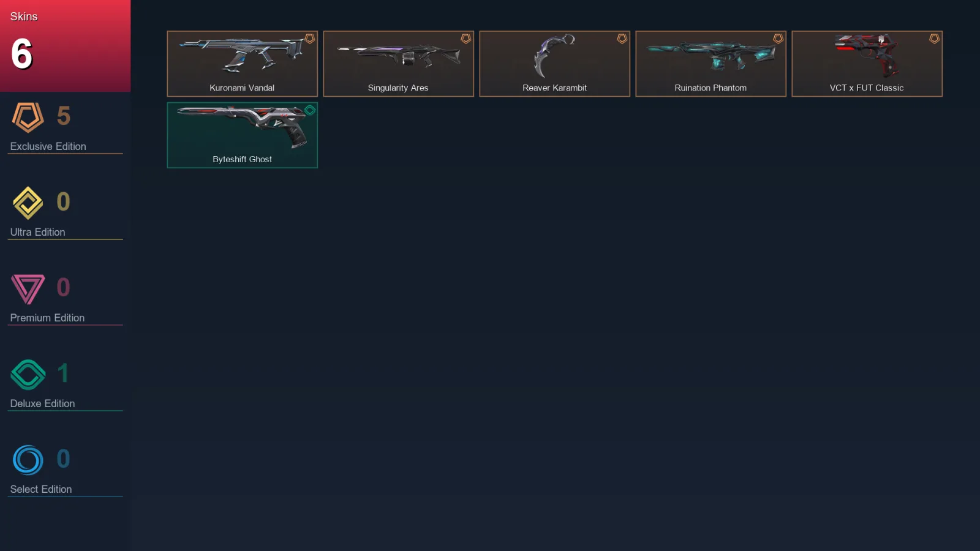This screenshot has height=551, width=980.
Task: Click the Exclusive Edition label
Action: click(x=48, y=146)
